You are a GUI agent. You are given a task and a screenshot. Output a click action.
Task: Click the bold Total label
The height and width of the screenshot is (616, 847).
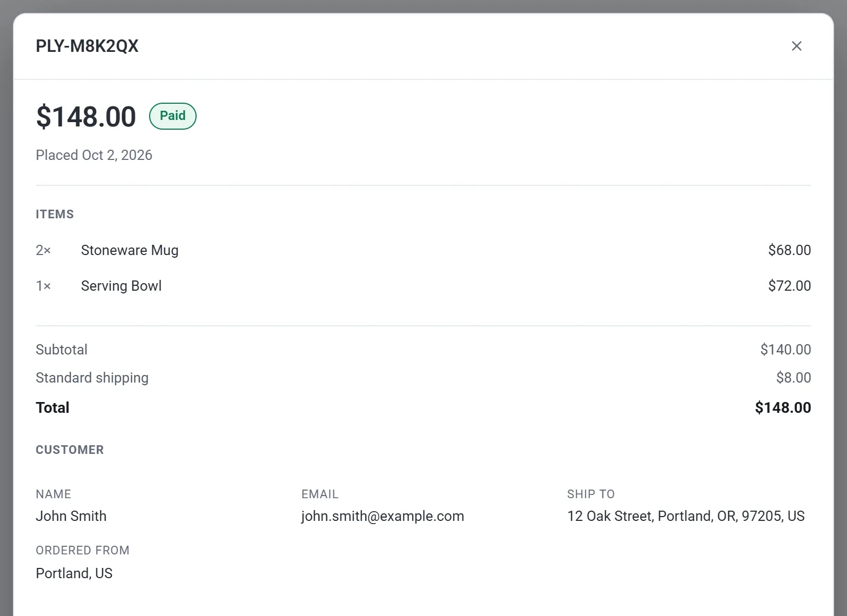pos(52,407)
